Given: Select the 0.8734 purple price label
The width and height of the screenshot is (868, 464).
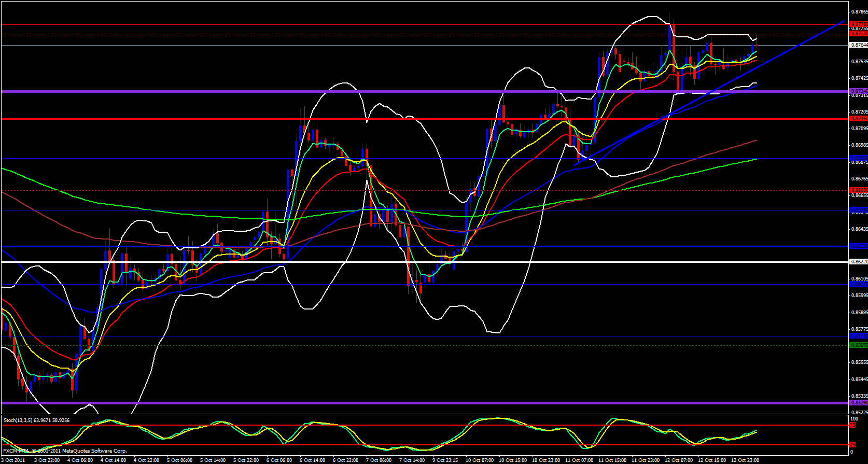Looking at the screenshot, I should (x=858, y=91).
